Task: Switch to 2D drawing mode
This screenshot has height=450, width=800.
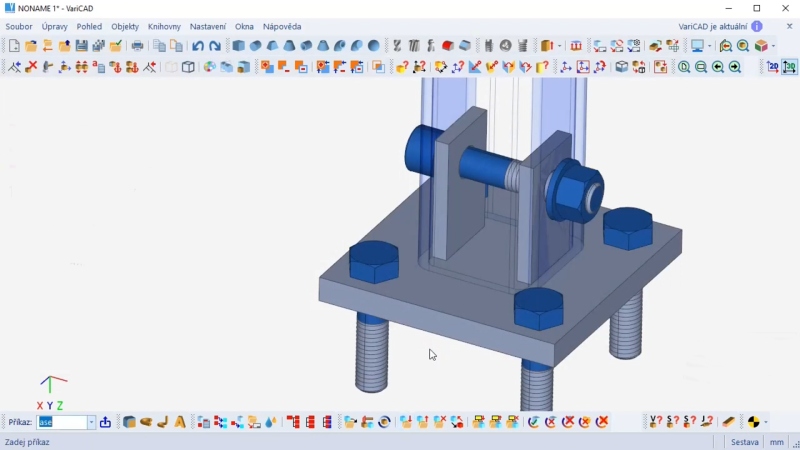Action: [772, 67]
